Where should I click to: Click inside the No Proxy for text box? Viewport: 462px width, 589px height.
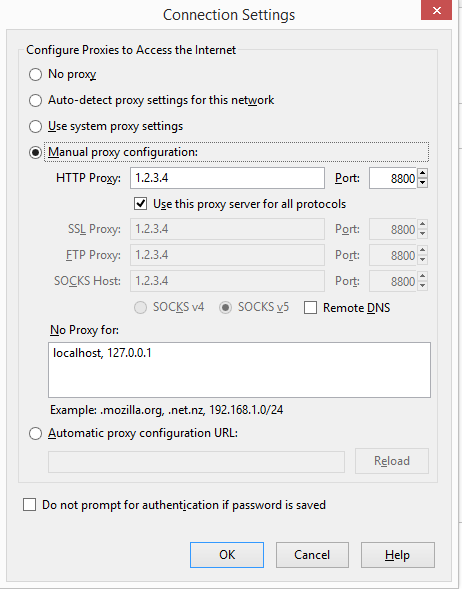pyautogui.click(x=239, y=370)
